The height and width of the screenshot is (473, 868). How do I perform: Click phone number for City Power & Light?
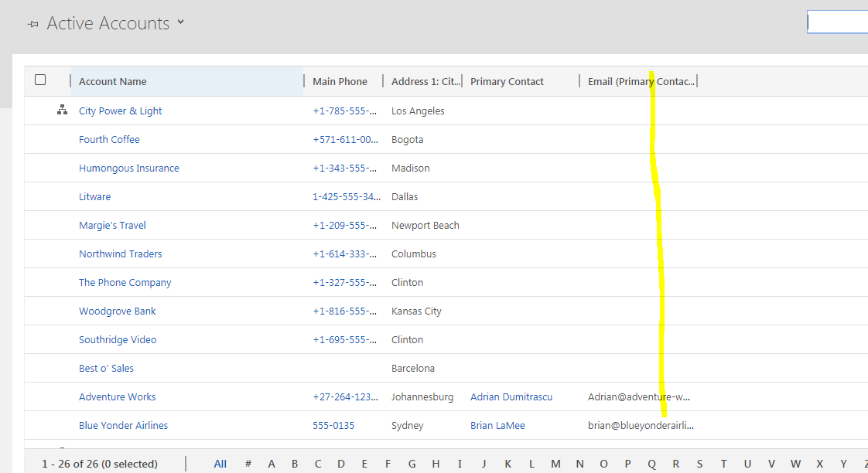[x=344, y=111]
